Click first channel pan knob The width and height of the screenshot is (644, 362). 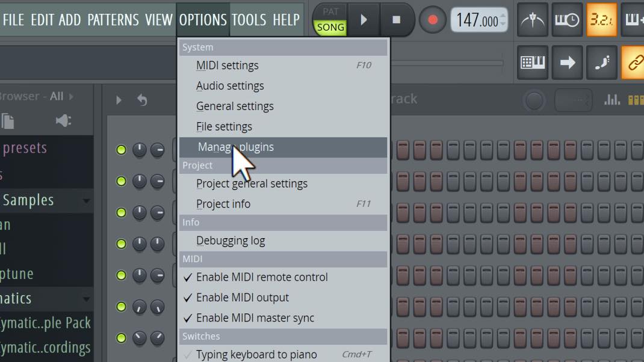coord(139,150)
